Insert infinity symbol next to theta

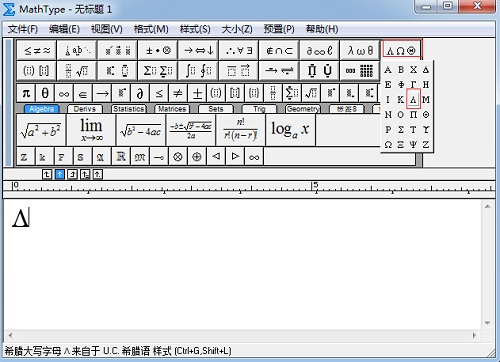point(64,93)
